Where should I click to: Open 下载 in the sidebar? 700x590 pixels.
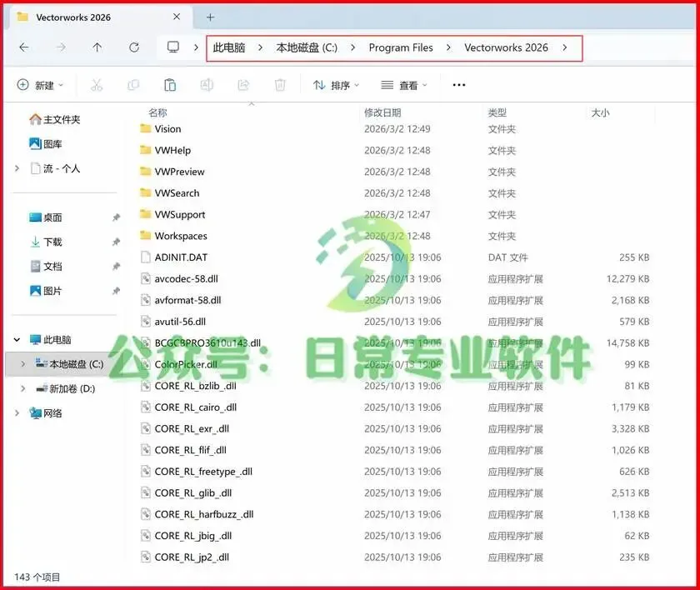point(46,242)
